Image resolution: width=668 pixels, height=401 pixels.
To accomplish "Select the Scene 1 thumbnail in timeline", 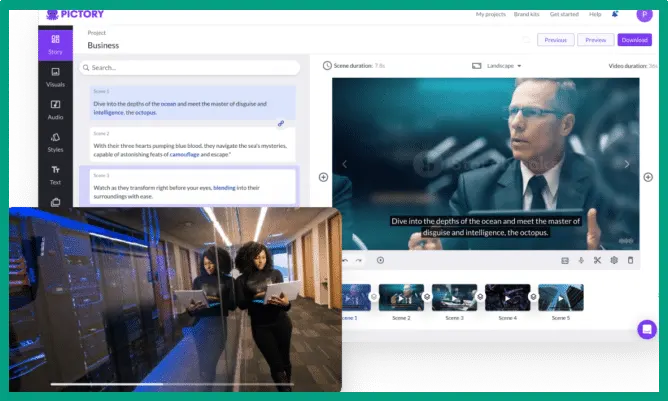I will 356,297.
